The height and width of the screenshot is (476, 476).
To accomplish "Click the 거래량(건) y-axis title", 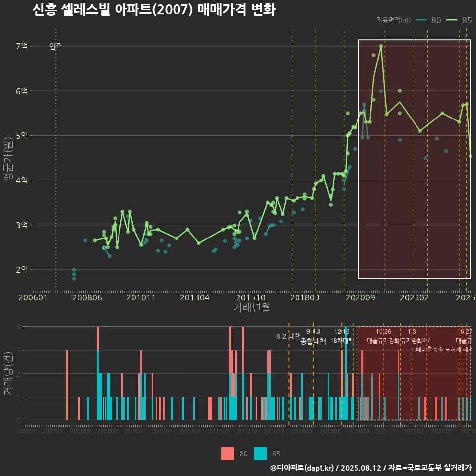I will 8,373.
